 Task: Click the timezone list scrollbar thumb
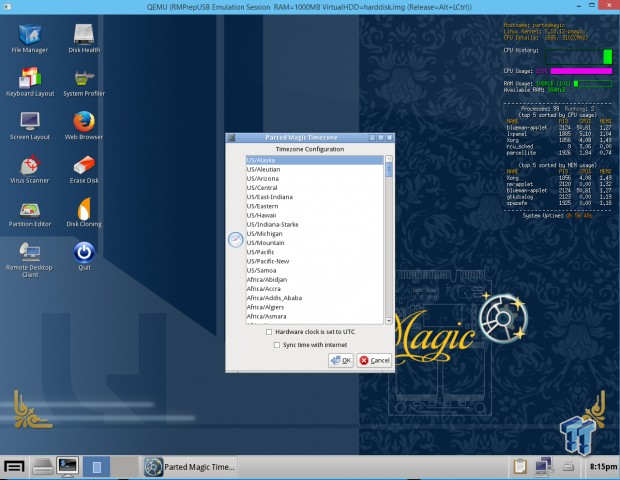coord(389,170)
